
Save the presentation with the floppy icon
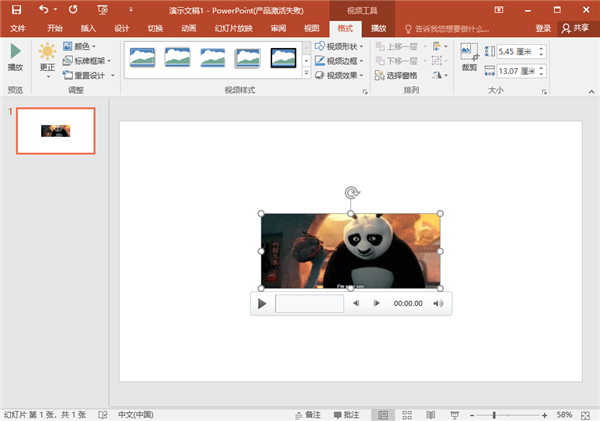pos(16,10)
